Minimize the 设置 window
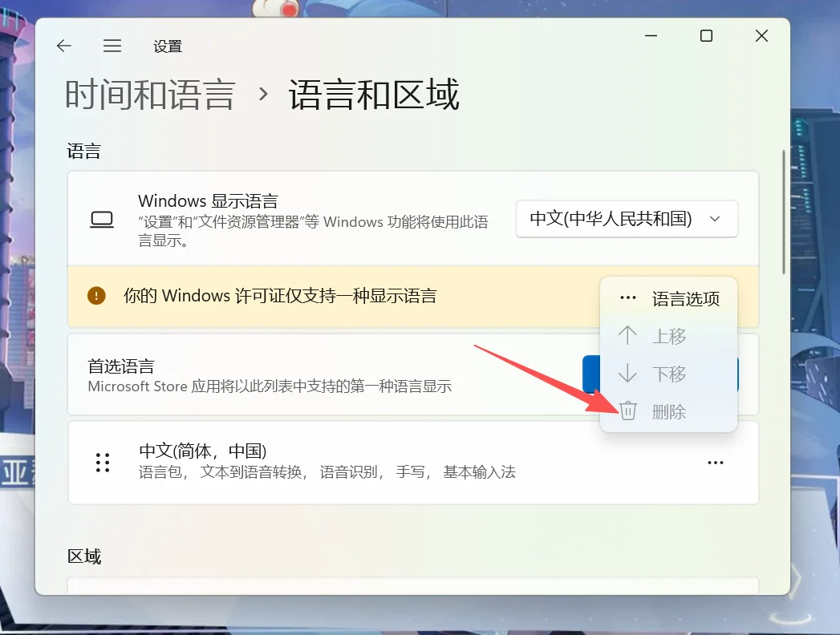The width and height of the screenshot is (840, 635). tap(651, 36)
